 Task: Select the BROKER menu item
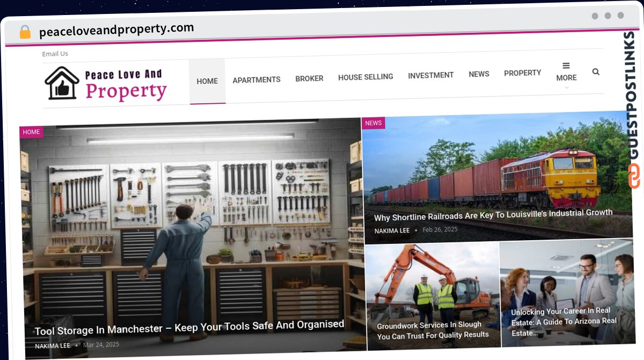point(309,78)
